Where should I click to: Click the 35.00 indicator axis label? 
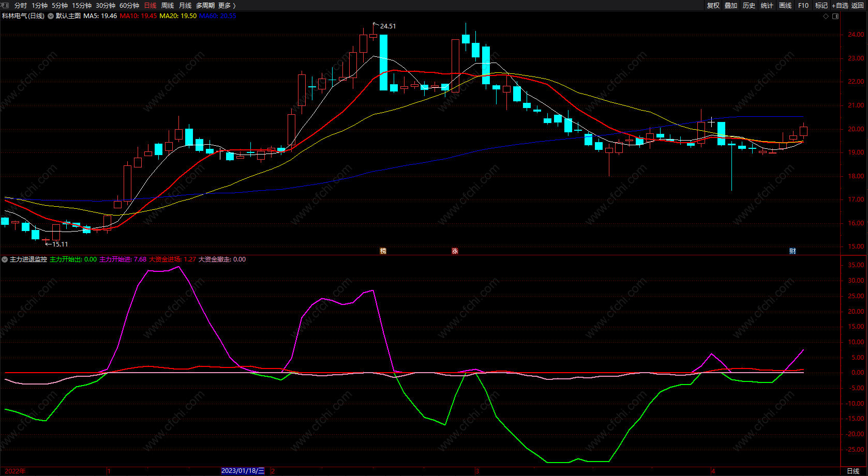coord(856,265)
